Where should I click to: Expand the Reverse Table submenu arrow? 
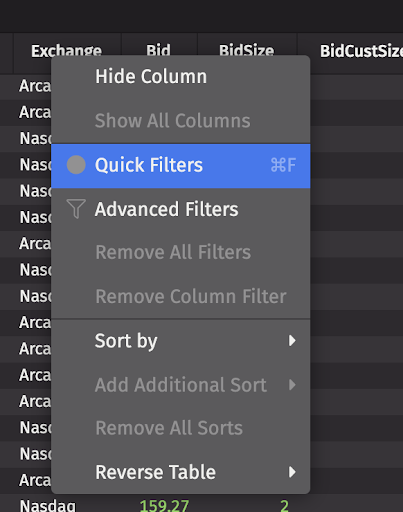coord(292,472)
